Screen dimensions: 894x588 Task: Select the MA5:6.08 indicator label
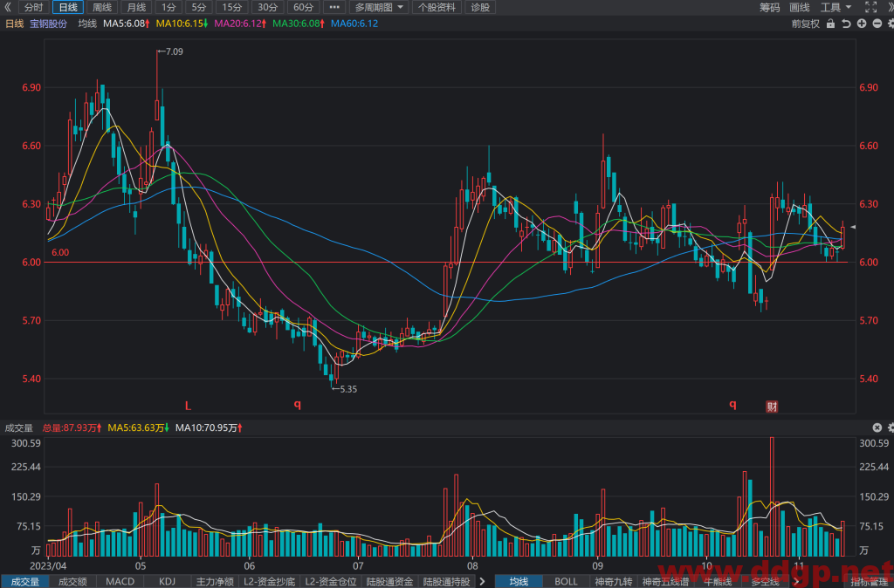pos(126,24)
